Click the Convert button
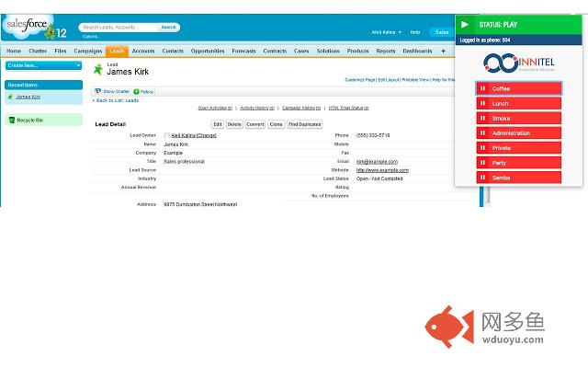The height and width of the screenshot is (368, 588). tap(255, 124)
